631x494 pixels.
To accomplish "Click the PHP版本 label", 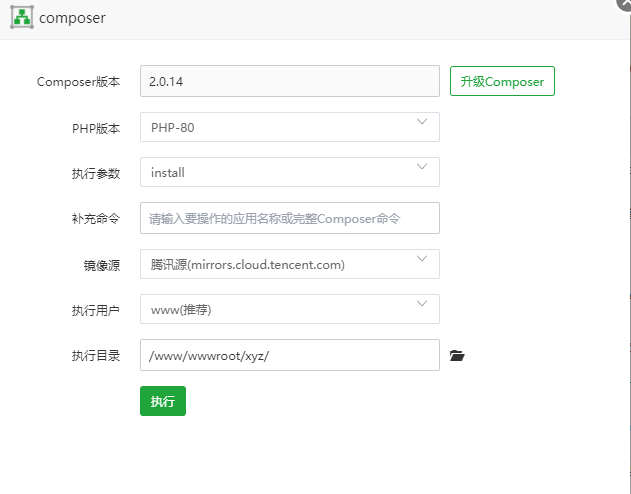I will [96, 128].
